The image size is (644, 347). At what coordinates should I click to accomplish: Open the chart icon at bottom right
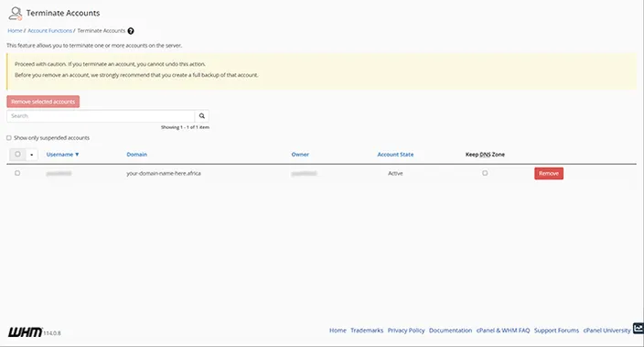point(639,328)
